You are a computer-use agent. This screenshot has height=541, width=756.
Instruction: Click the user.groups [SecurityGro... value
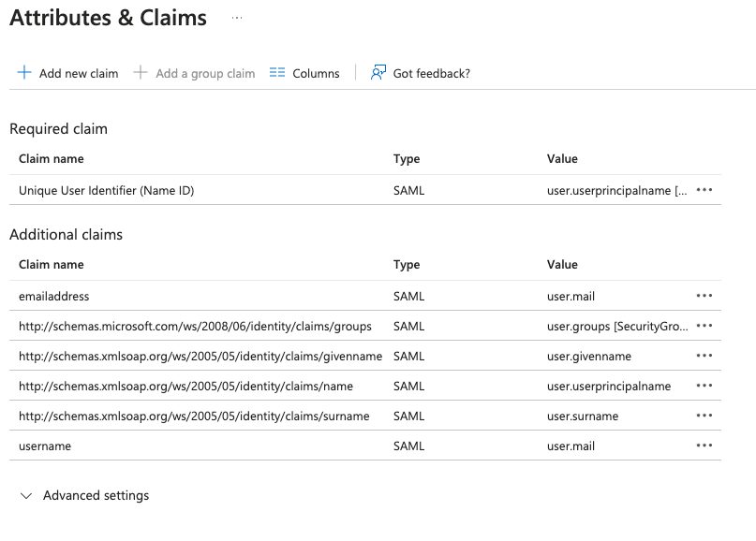(617, 326)
